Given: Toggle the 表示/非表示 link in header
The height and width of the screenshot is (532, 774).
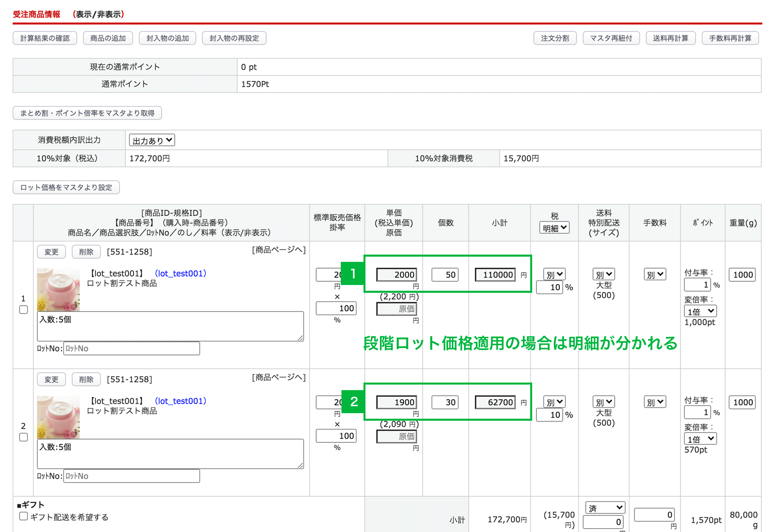Looking at the screenshot, I should 99,14.
